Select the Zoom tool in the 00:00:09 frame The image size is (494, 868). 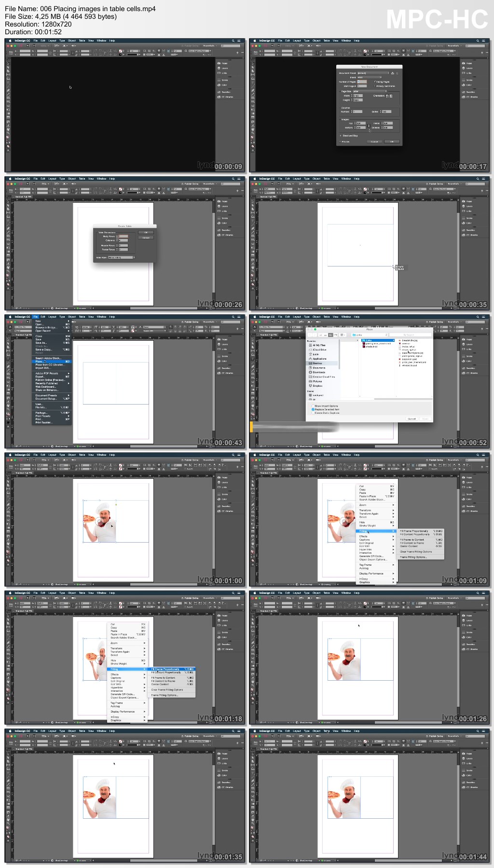tap(8, 133)
